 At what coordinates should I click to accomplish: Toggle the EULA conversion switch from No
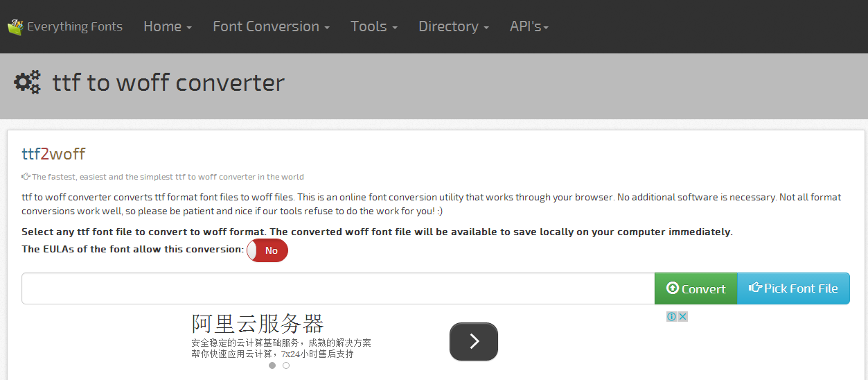267,250
